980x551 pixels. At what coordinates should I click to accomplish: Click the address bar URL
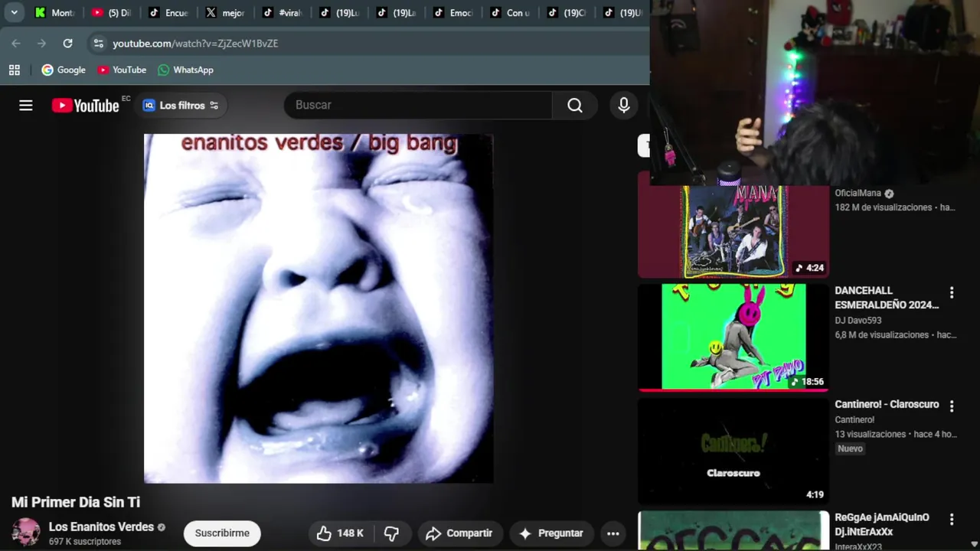pyautogui.click(x=195, y=44)
